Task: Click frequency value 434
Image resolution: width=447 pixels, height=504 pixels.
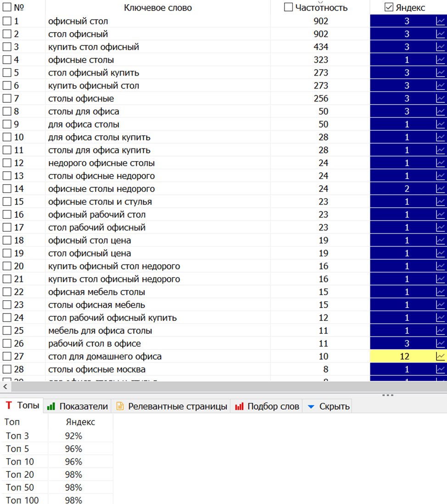Action: 321,47
